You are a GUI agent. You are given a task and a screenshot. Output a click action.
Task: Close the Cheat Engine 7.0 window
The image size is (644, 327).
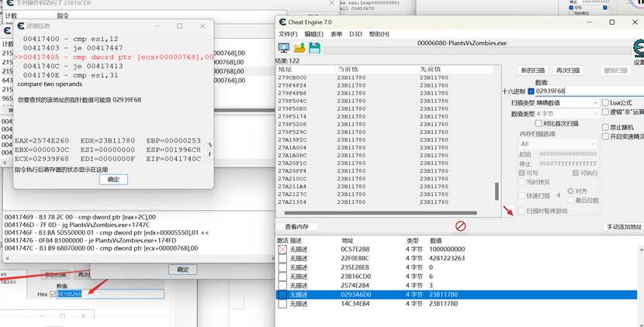pos(635,22)
